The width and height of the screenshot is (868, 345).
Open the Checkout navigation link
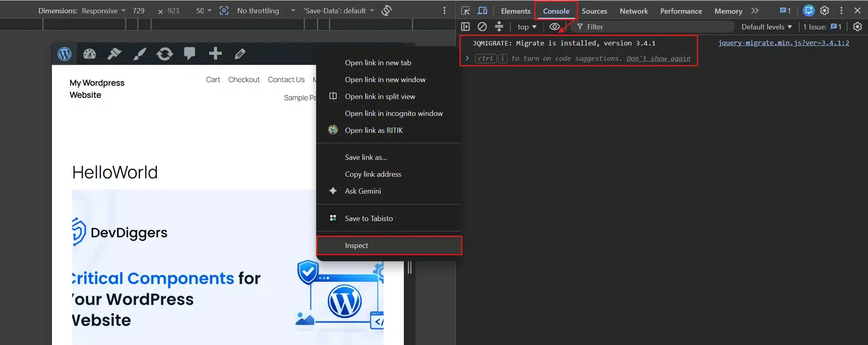tap(244, 80)
